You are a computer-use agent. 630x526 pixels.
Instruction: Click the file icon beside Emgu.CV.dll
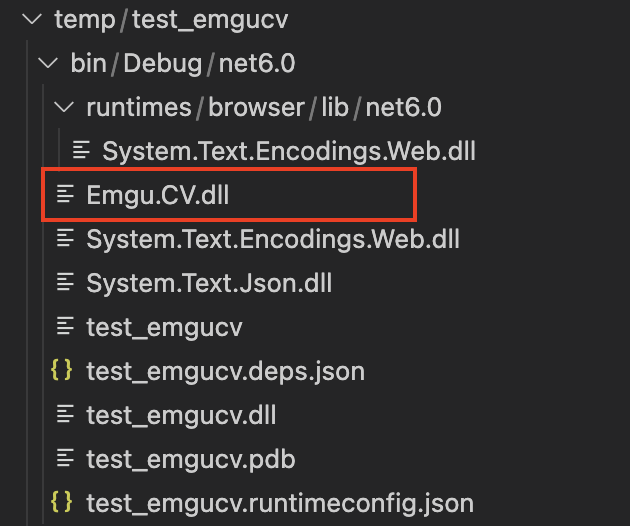[x=65, y=194]
